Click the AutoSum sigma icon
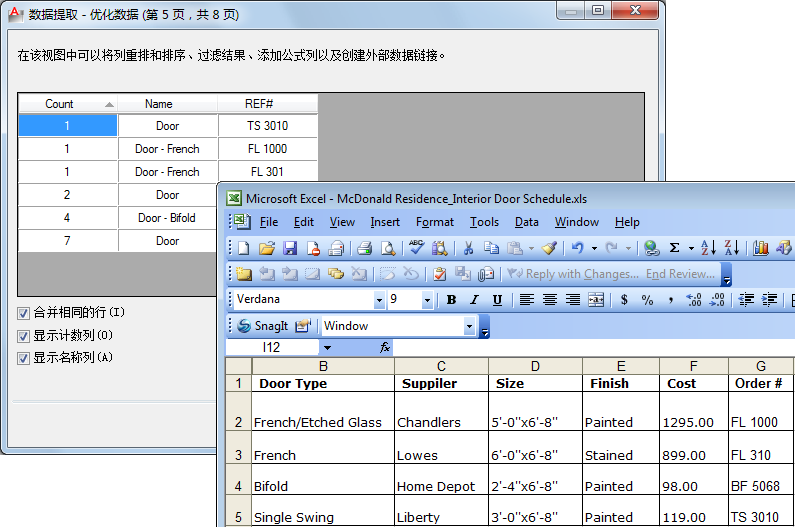The width and height of the screenshot is (795, 527). tap(675, 248)
